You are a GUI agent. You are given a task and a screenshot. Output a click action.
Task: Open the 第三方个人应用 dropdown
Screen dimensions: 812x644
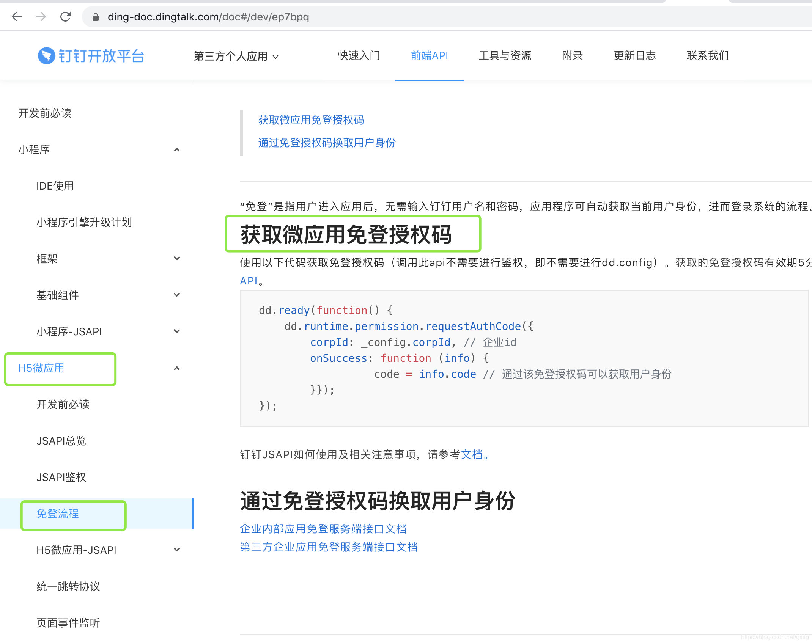(236, 57)
